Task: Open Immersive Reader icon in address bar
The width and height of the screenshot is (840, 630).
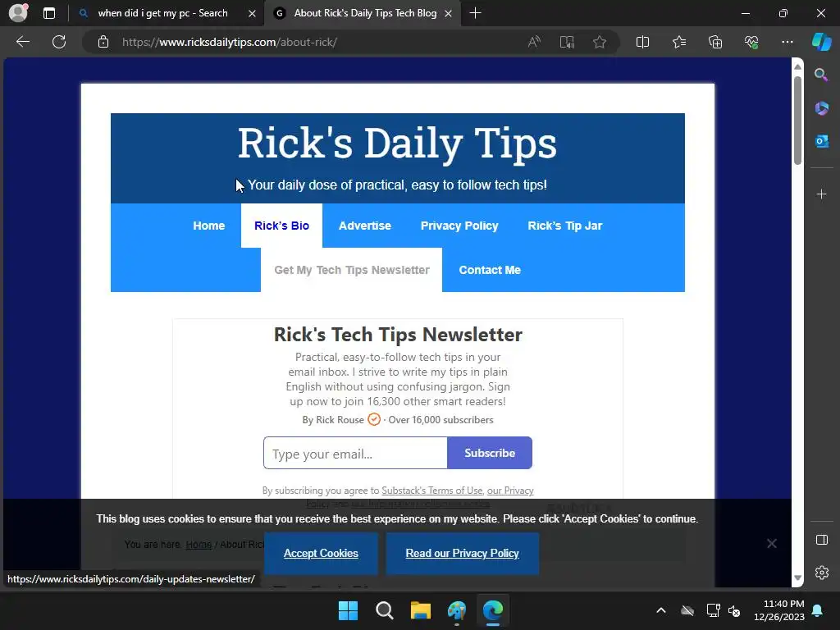Action: pyautogui.click(x=567, y=42)
